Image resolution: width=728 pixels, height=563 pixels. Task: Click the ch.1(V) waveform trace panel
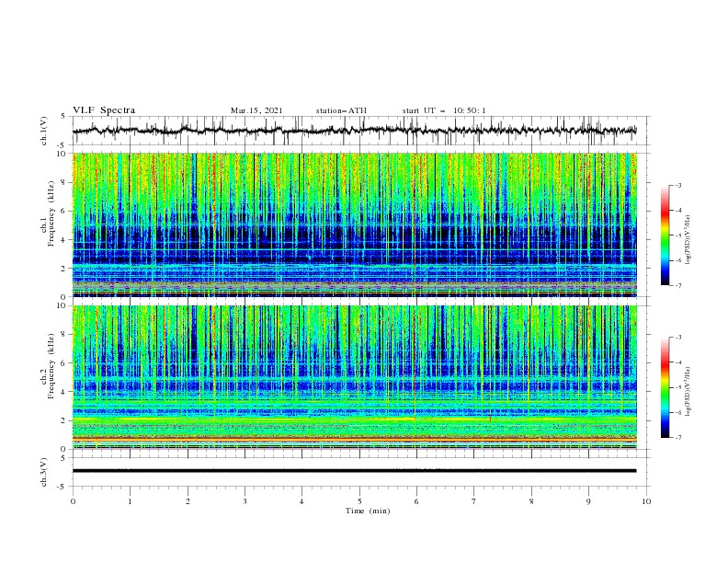pyautogui.click(x=360, y=131)
